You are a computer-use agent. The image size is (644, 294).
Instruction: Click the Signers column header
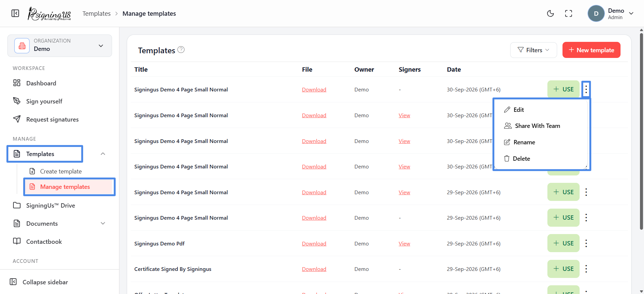pyautogui.click(x=410, y=69)
